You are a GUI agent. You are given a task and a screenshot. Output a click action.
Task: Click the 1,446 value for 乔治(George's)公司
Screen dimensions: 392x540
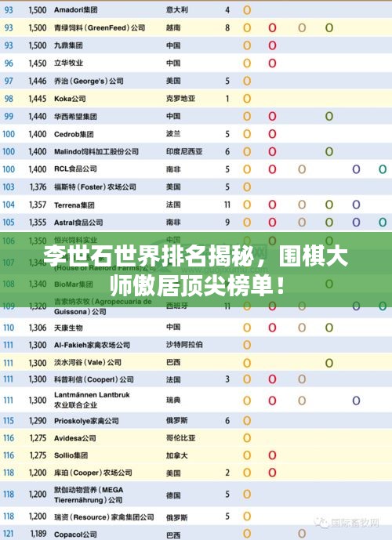coord(38,81)
